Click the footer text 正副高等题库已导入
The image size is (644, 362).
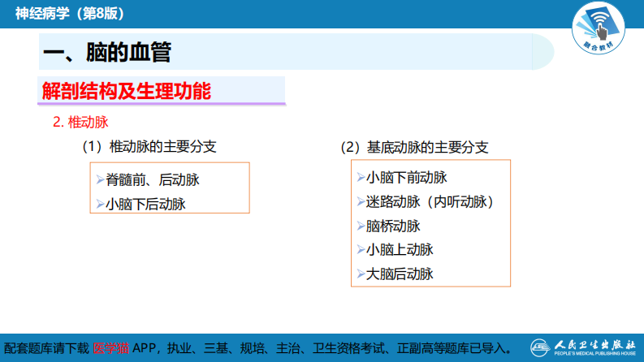coord(451,348)
